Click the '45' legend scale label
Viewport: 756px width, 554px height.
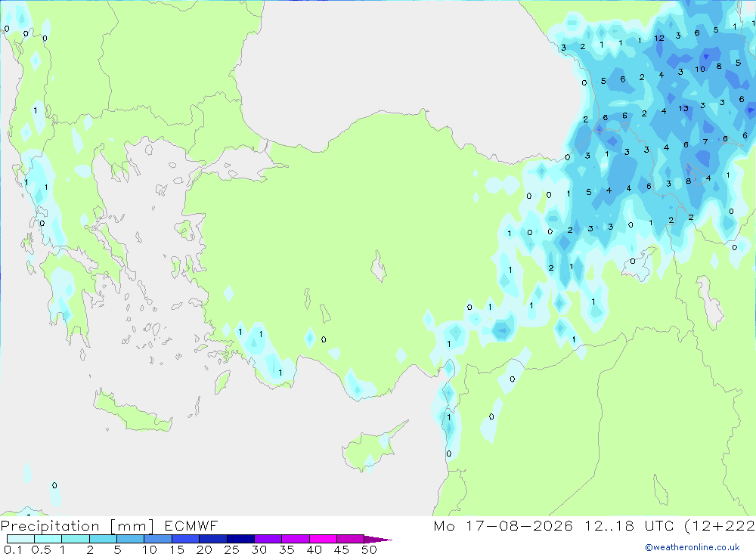(x=342, y=549)
